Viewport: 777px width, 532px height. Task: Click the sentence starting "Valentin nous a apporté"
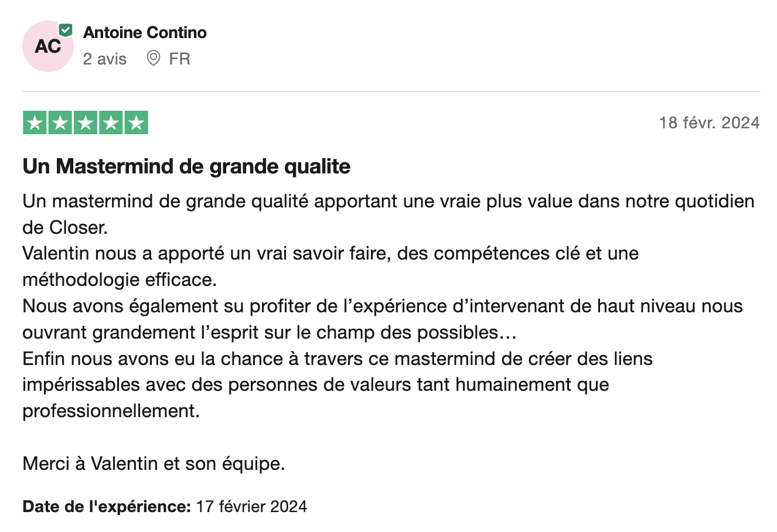(330, 254)
